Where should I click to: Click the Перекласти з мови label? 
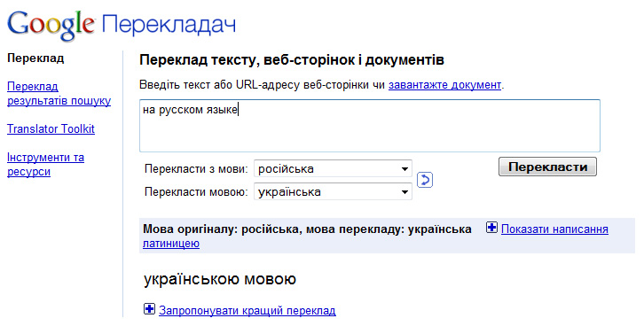(196, 169)
